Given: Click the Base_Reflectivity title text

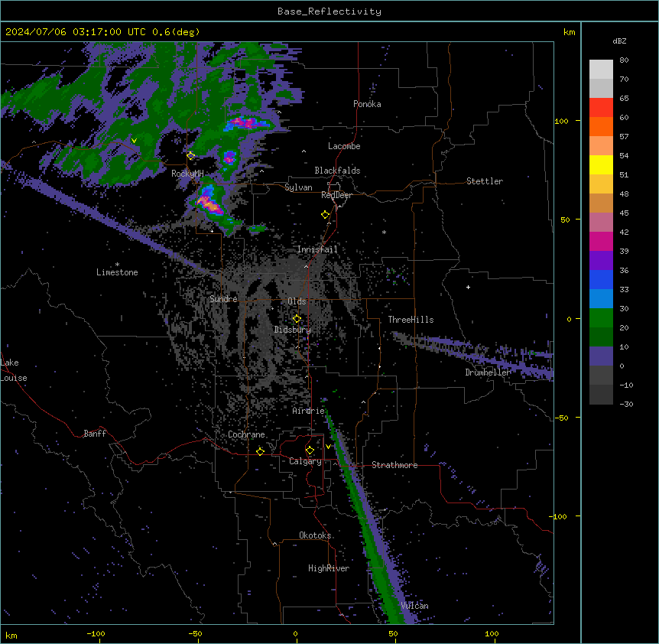Looking at the screenshot, I should 329,11.
